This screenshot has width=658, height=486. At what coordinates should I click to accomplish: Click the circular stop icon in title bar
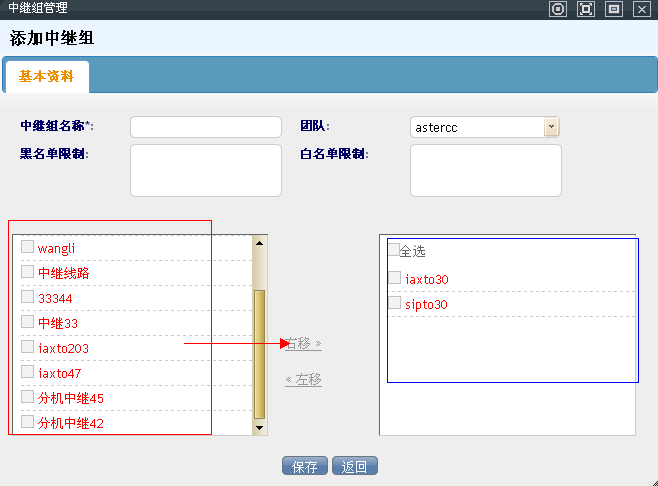[x=558, y=9]
